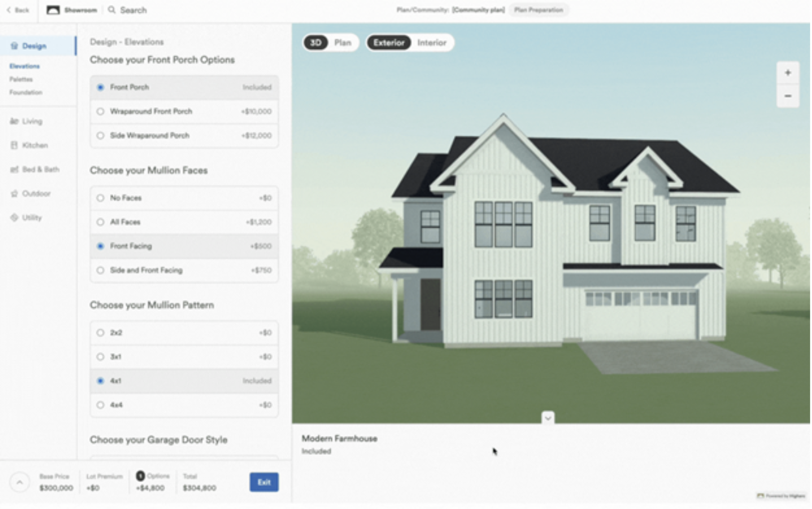Click the Plan Preparation status pill
Image resolution: width=812 pixels, height=509 pixels.
[x=538, y=10]
